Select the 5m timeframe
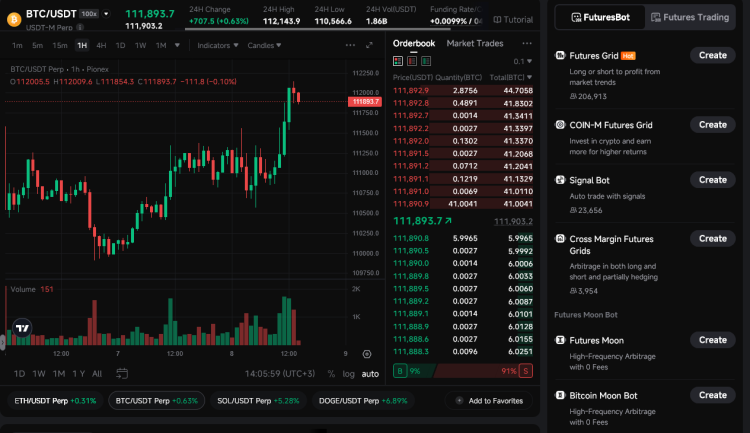750x433 pixels. point(37,45)
